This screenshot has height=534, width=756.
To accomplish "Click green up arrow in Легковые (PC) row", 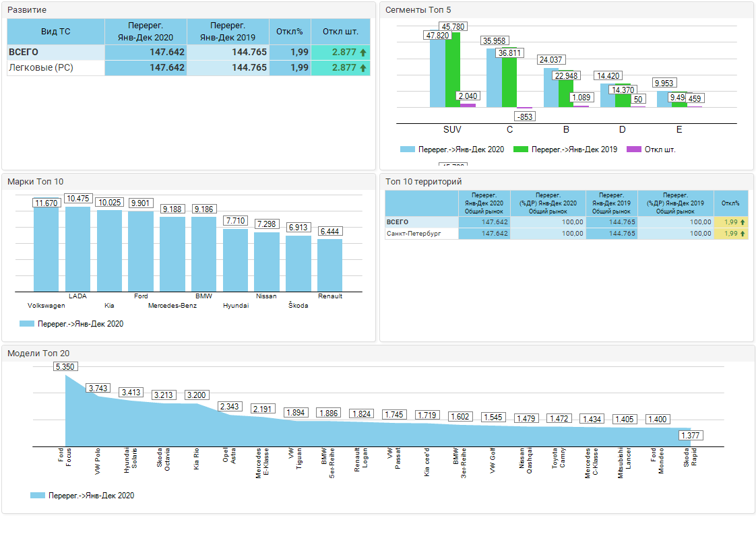I will tap(363, 68).
